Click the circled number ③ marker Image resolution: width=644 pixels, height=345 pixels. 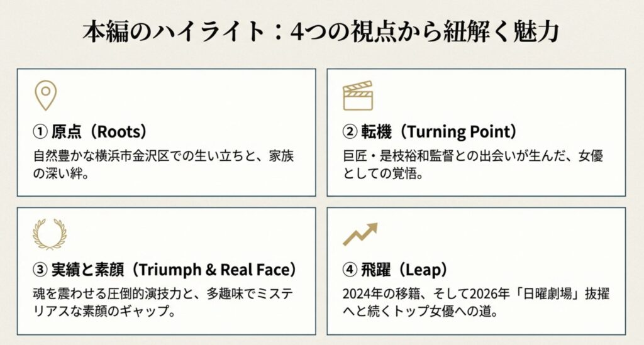click(39, 270)
